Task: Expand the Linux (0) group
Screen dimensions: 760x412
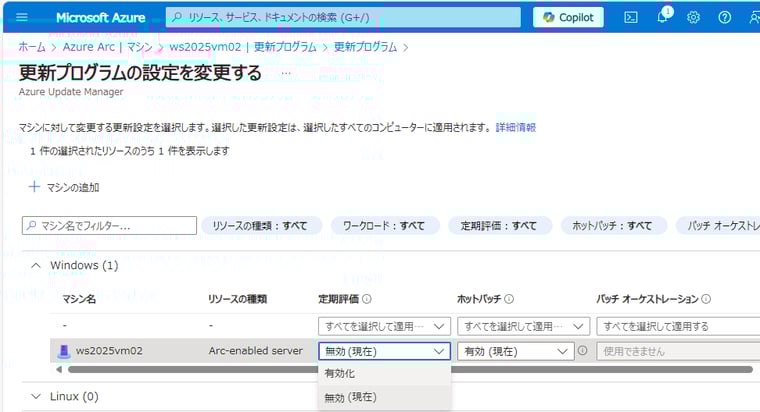Action: (36, 396)
